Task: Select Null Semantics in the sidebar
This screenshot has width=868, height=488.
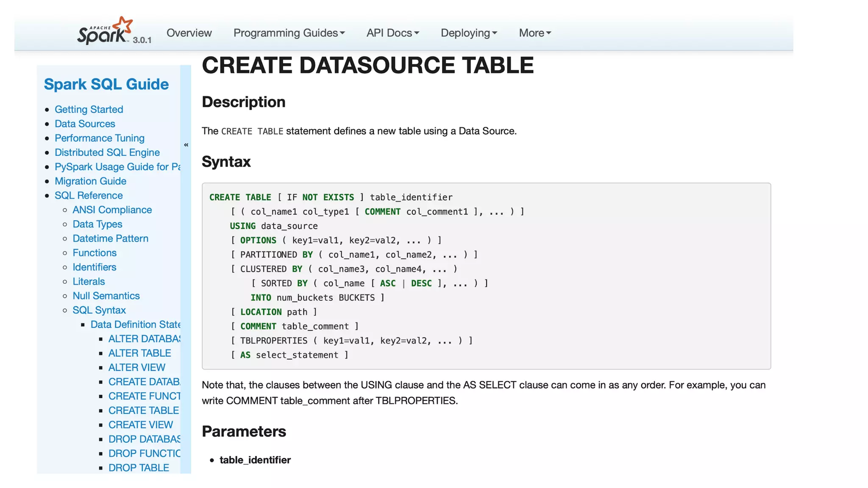Action: (106, 296)
